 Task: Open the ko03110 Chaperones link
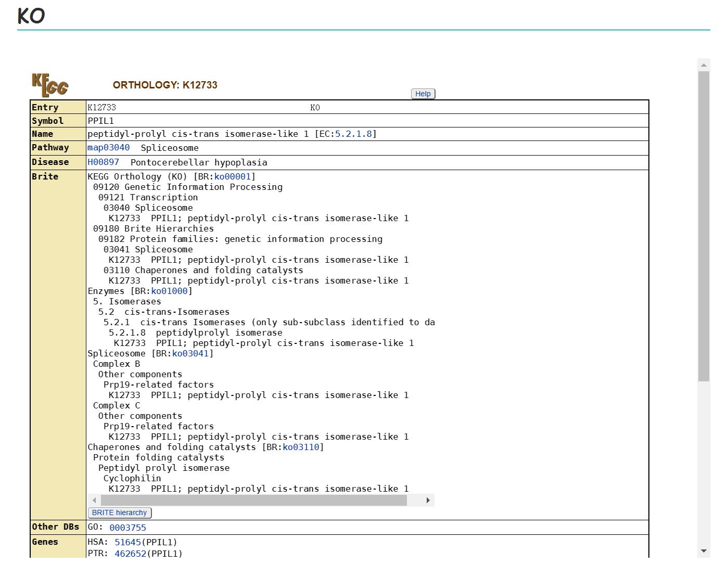click(301, 447)
